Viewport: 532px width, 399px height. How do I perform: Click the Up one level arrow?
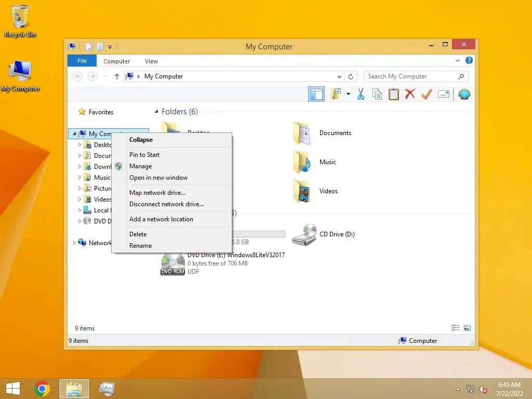(x=117, y=76)
